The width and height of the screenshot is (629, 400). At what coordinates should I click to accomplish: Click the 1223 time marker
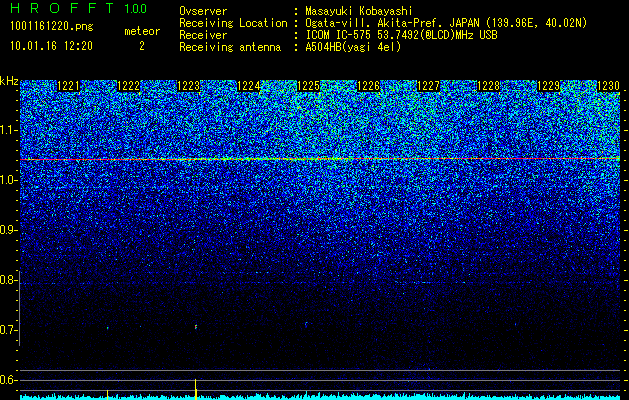(188, 86)
